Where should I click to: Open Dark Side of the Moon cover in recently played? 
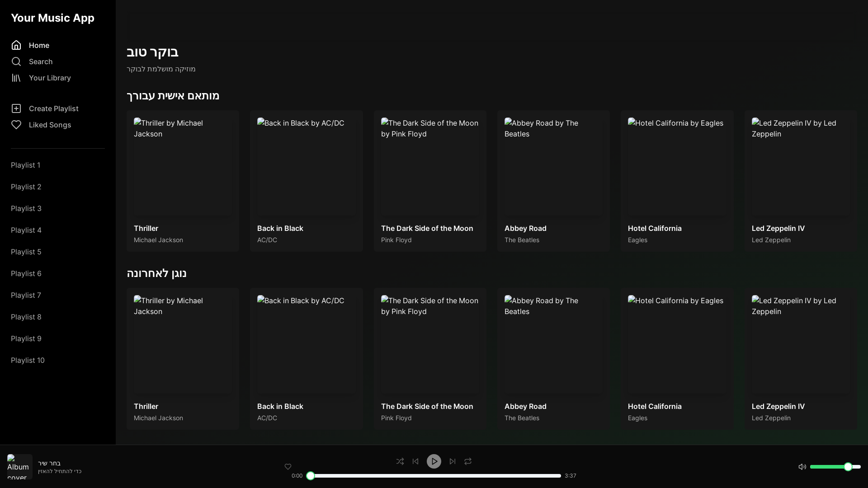coord(430,344)
